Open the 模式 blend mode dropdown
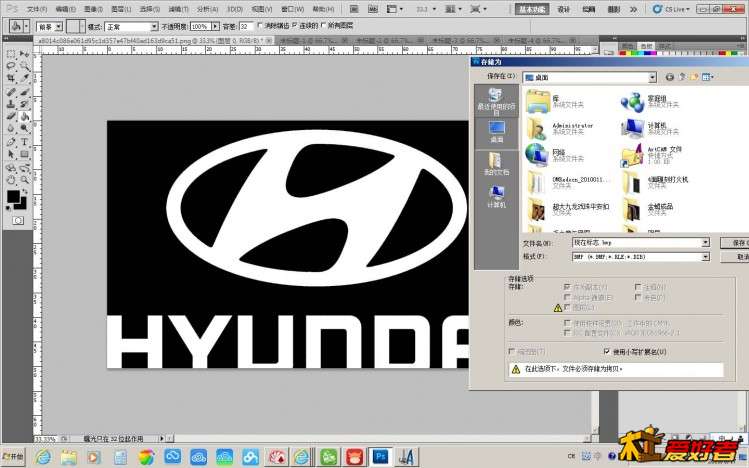Screen dimensions: 749x468 [154, 27]
